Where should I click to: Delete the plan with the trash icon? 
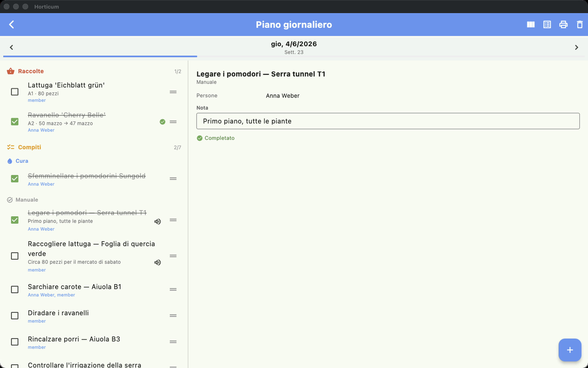[579, 25]
